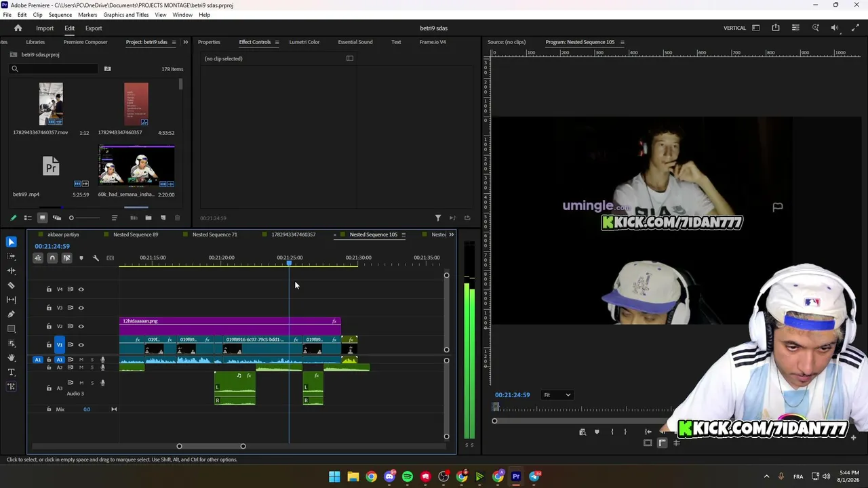Screen dimensions: 868x488
Task: Select the Pen tool
Action: [x=12, y=314]
